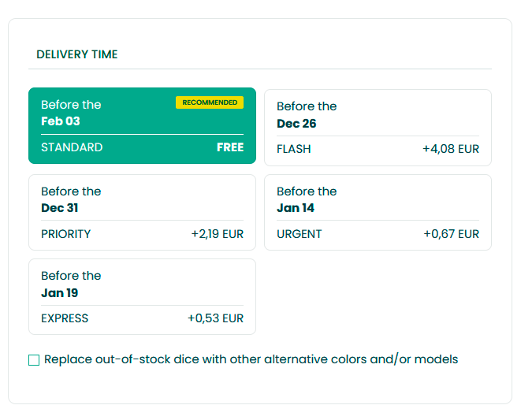Screen dimensions: 521x420
Task: Click the FREE price label
Action: pos(230,147)
